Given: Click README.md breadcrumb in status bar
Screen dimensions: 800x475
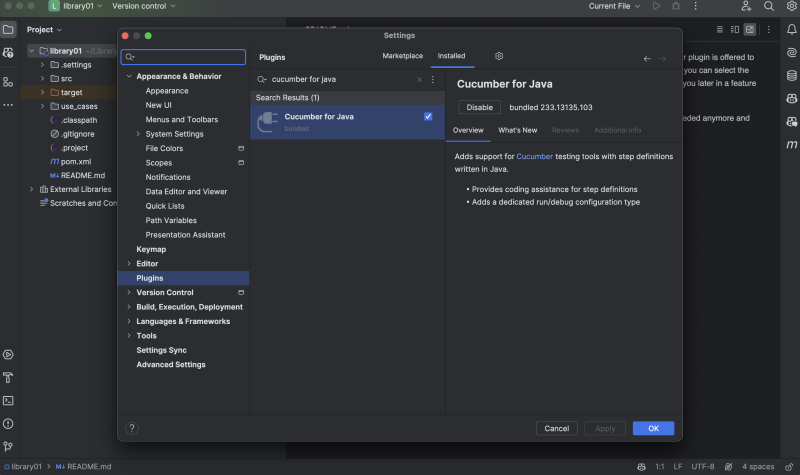Looking at the screenshot, I should [x=84, y=466].
